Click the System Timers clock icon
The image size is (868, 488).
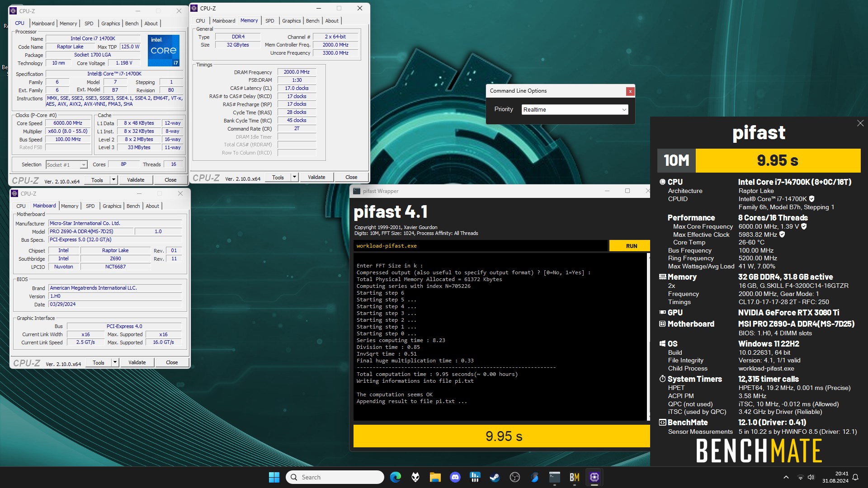coord(662,379)
